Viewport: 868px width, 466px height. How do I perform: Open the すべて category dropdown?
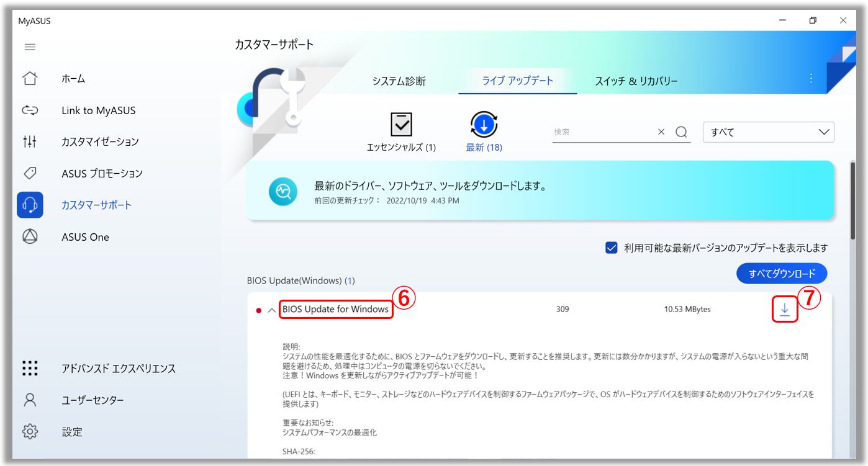point(769,132)
